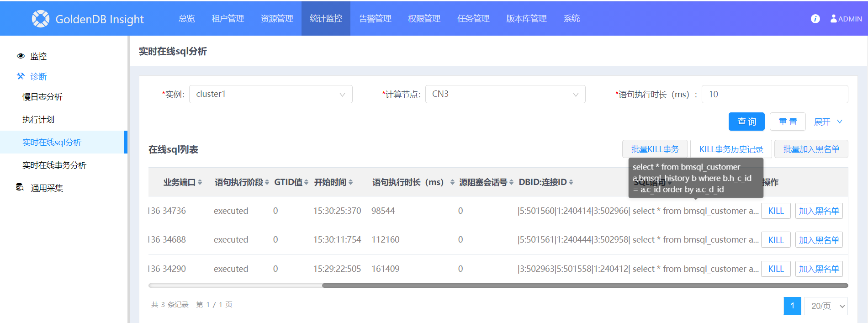Click the ADMIN user icon
The image size is (868, 323).
(x=834, y=19)
